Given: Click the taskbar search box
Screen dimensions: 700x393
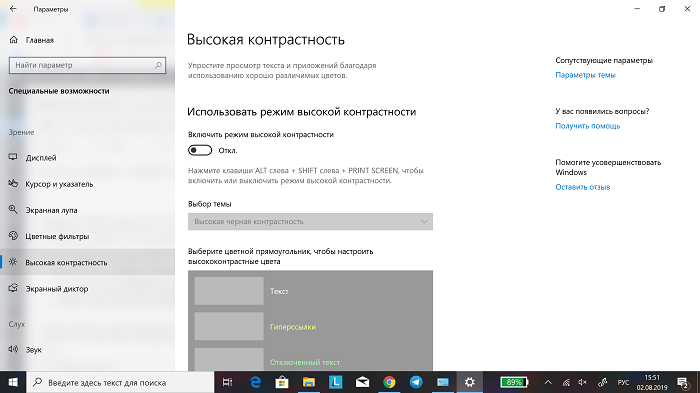Looking at the screenshot, I should click(x=121, y=382).
